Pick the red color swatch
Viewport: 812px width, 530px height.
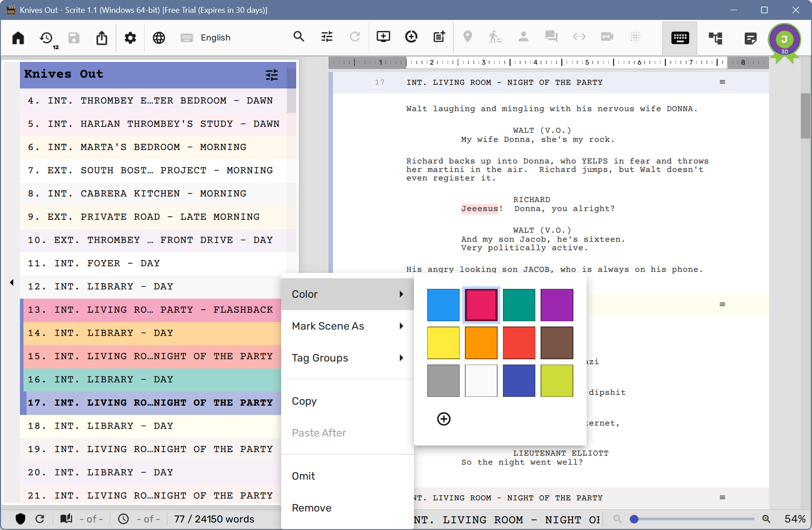click(x=519, y=343)
